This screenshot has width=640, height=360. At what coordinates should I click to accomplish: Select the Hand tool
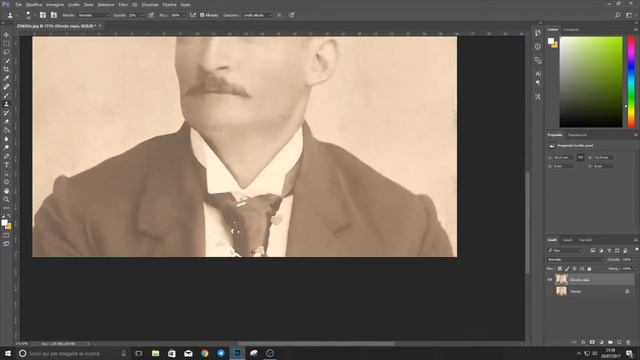pyautogui.click(x=6, y=191)
